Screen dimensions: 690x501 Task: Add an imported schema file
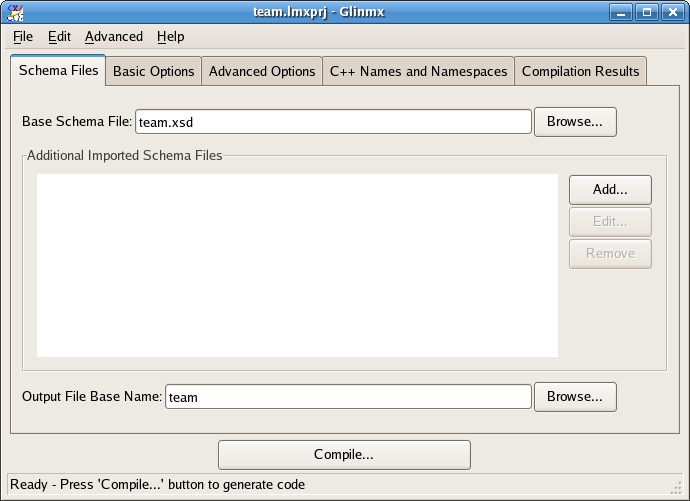point(610,190)
